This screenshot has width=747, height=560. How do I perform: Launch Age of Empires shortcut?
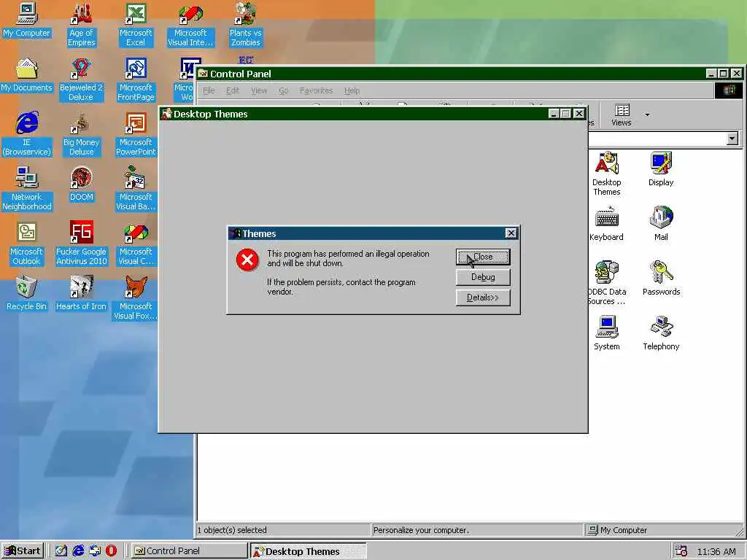coord(82,25)
